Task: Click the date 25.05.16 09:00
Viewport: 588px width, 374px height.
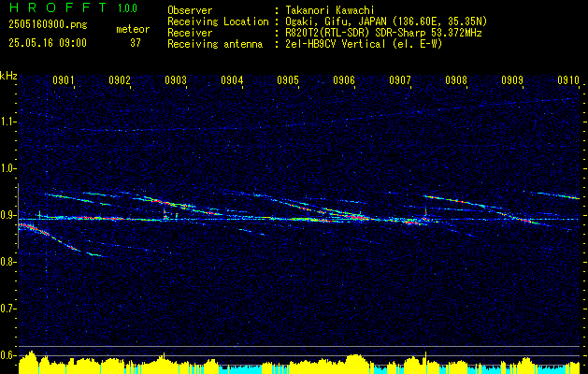Action: coord(48,43)
